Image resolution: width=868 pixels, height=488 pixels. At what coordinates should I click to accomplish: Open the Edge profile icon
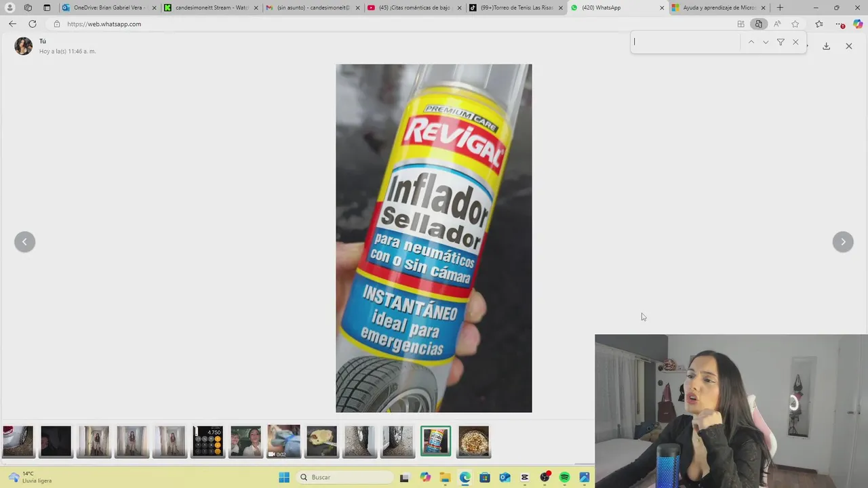(x=9, y=7)
